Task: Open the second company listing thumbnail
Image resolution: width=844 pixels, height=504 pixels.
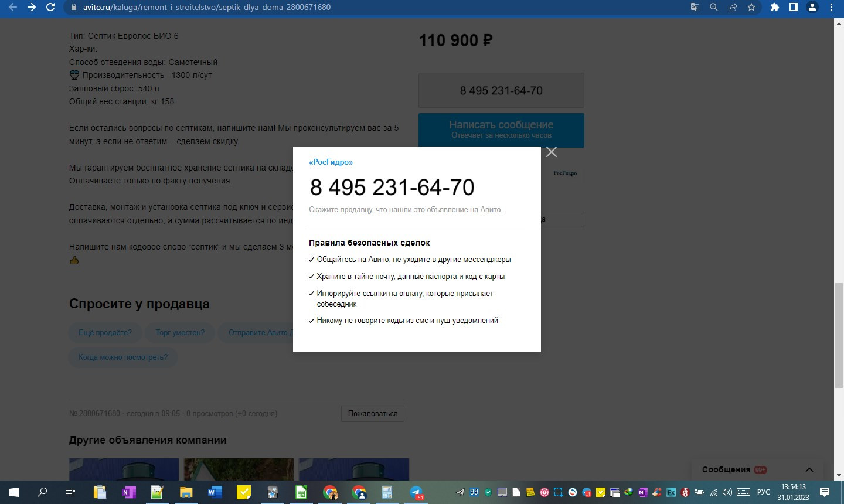Action: click(x=239, y=469)
